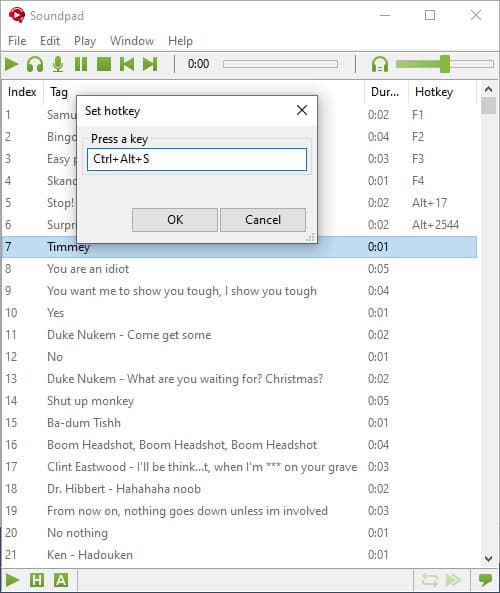Image resolution: width=500 pixels, height=593 pixels.
Task: Open the Window menu
Action: (x=132, y=41)
